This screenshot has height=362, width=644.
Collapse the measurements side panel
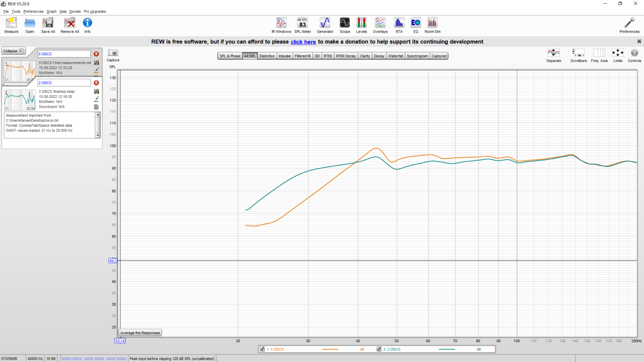(14, 51)
